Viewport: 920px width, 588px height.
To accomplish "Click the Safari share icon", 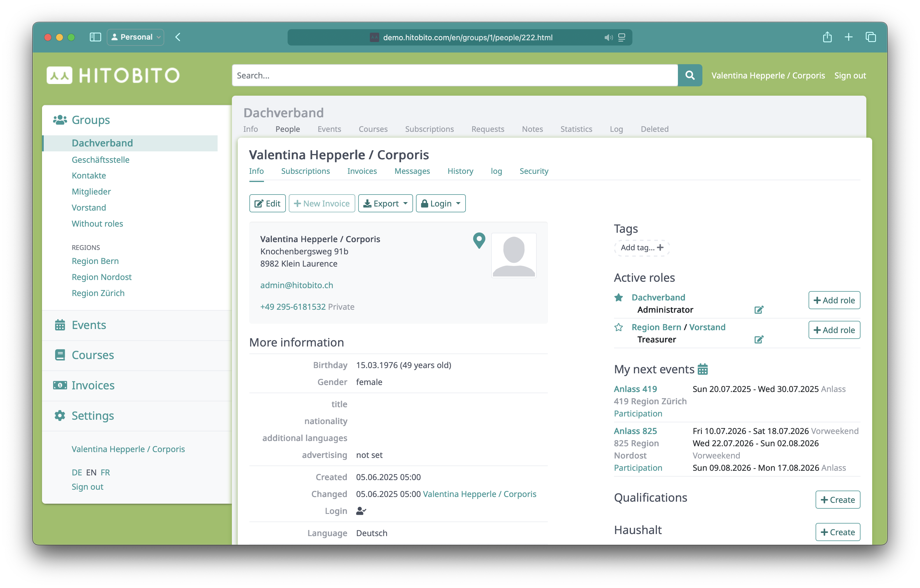I will coord(827,37).
